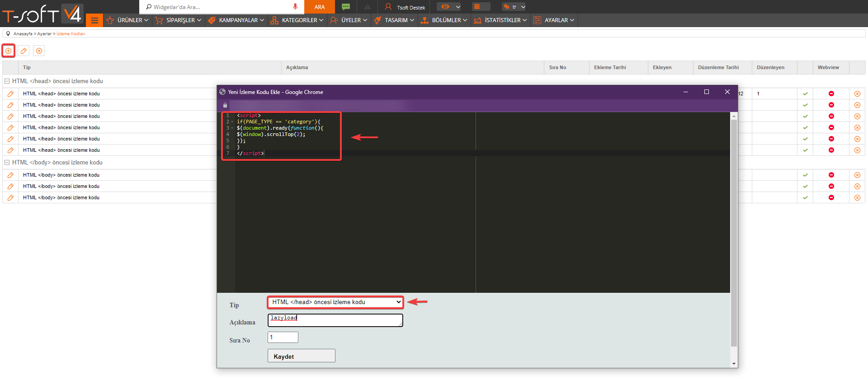Edit the last </body> tracking code row

coord(10,197)
